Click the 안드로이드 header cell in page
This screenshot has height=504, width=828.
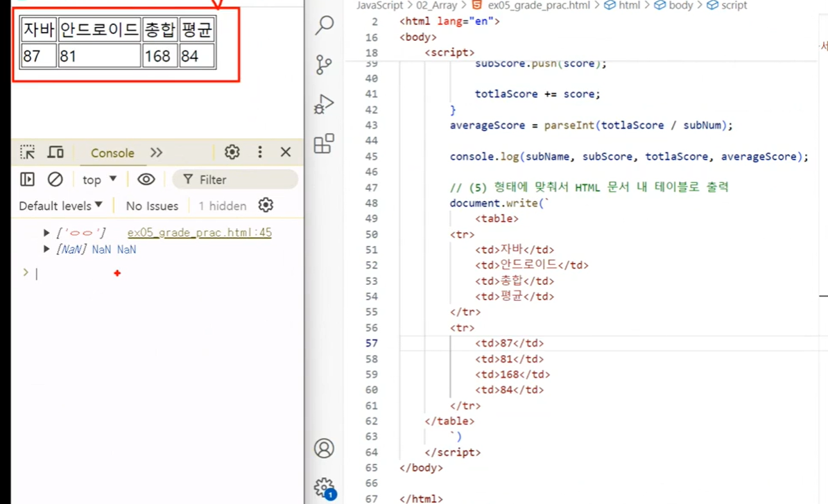[x=99, y=30]
